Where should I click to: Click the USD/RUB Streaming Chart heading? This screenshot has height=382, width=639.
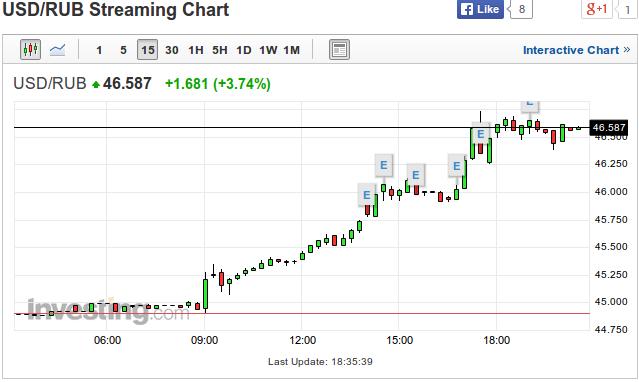(116, 10)
